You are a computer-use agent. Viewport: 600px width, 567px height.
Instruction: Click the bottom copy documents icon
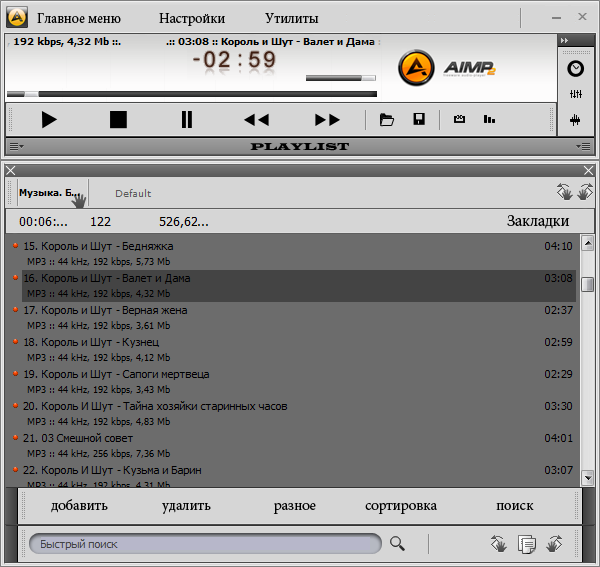pos(527,544)
